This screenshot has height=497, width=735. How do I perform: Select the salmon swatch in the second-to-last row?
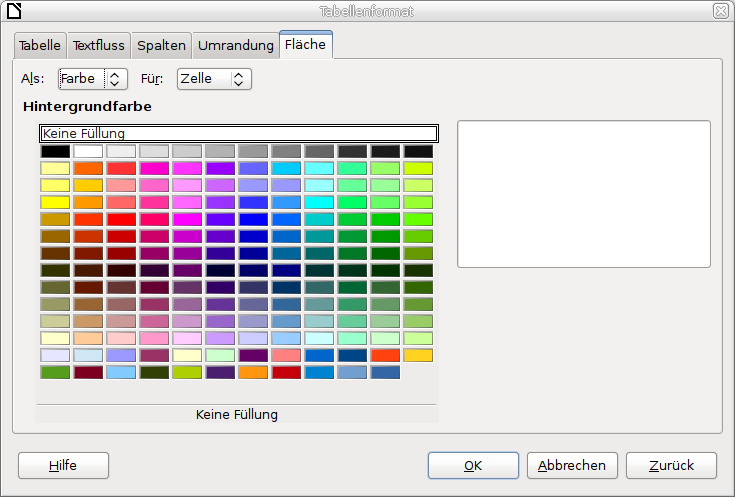[286, 355]
